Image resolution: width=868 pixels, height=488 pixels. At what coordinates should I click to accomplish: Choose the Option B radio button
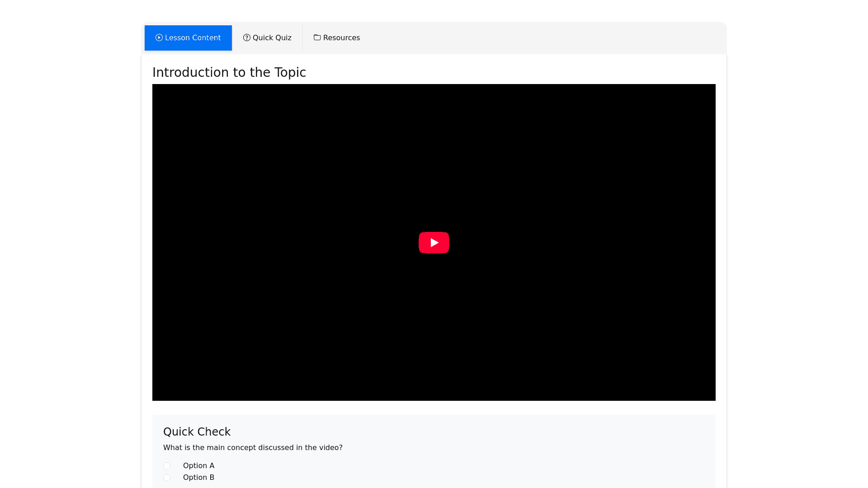click(x=167, y=478)
